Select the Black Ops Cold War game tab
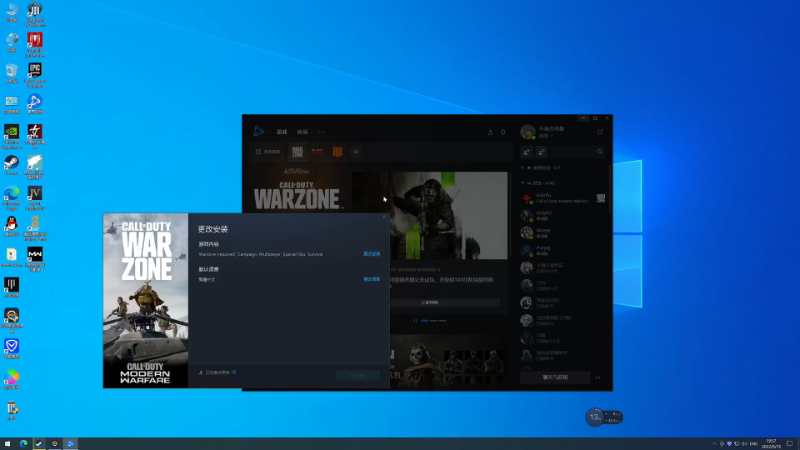The image size is (800, 450). tap(317, 152)
